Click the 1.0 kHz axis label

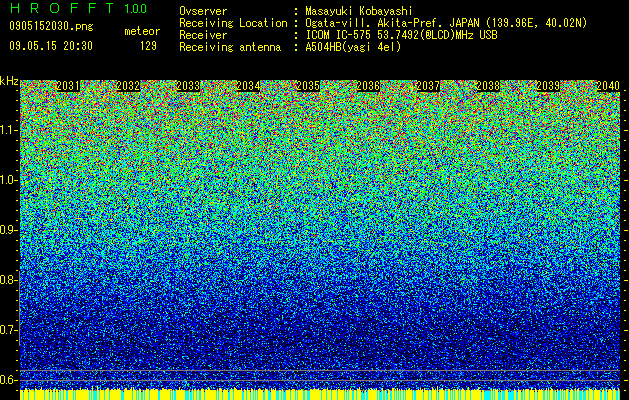8,180
